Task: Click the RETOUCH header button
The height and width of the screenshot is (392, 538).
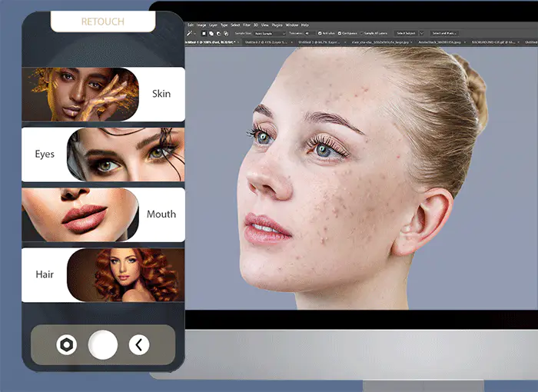Action: [103, 22]
